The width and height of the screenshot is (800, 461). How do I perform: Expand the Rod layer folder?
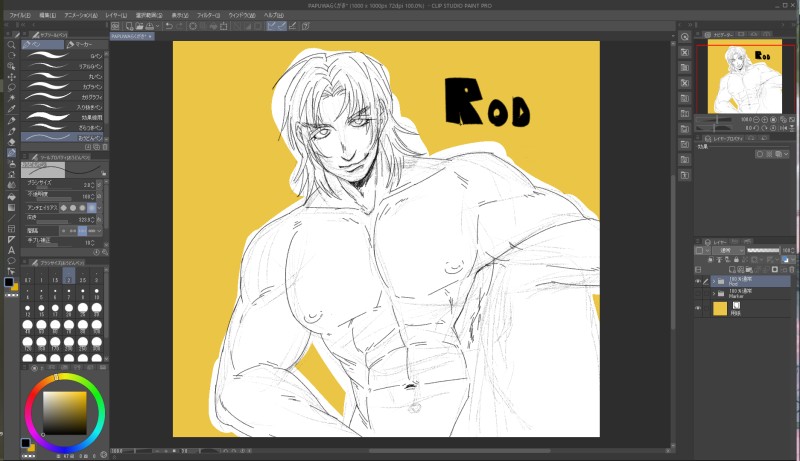[x=713, y=281]
